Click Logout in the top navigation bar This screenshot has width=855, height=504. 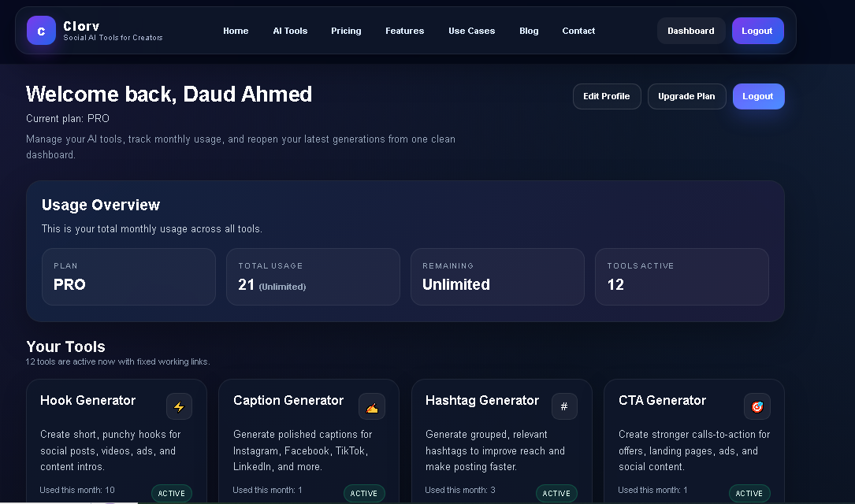point(757,31)
